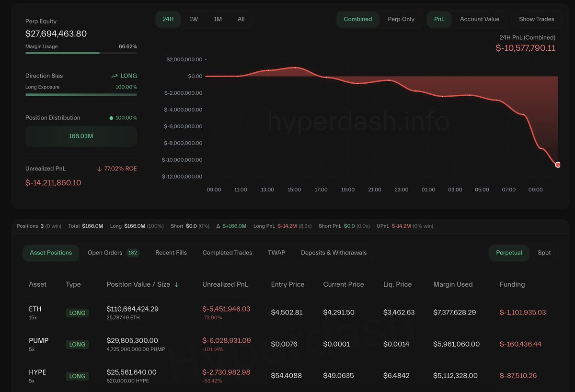Click the sort arrow beside Position Value / Size

pos(176,285)
